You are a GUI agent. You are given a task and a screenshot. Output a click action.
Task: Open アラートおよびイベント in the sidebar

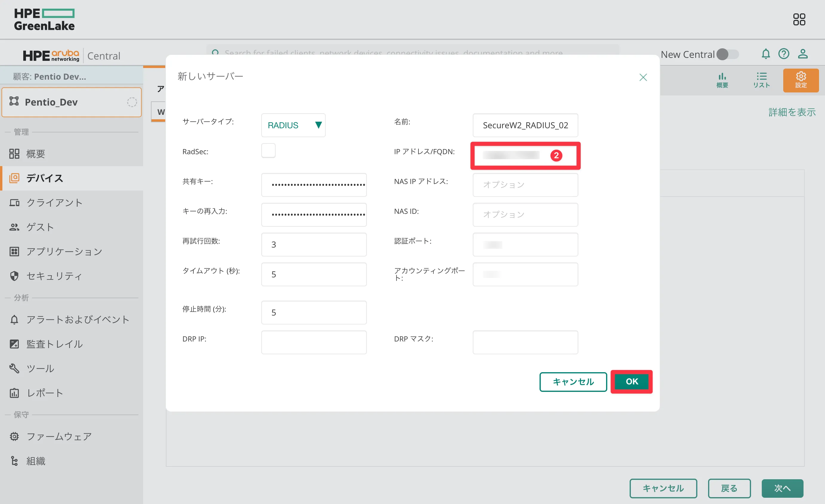[x=78, y=319]
